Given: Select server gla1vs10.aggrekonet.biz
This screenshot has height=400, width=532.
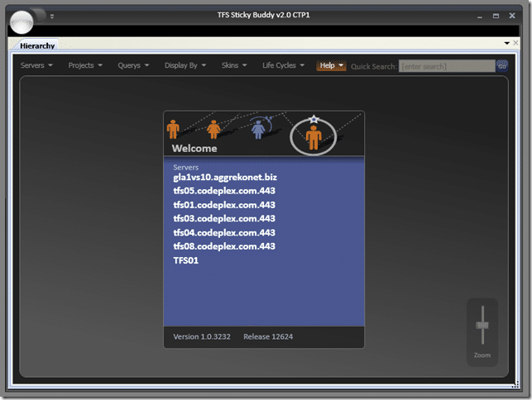Looking at the screenshot, I should click(225, 178).
